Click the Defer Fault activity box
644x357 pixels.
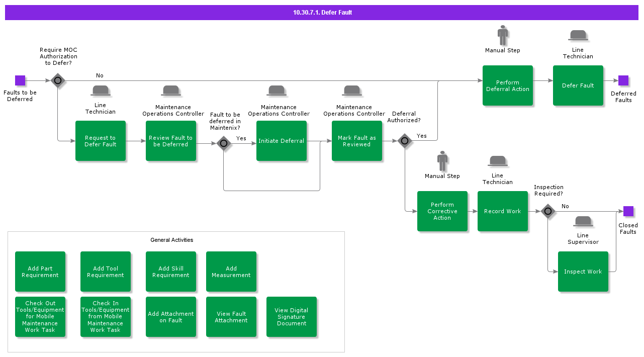click(x=578, y=85)
